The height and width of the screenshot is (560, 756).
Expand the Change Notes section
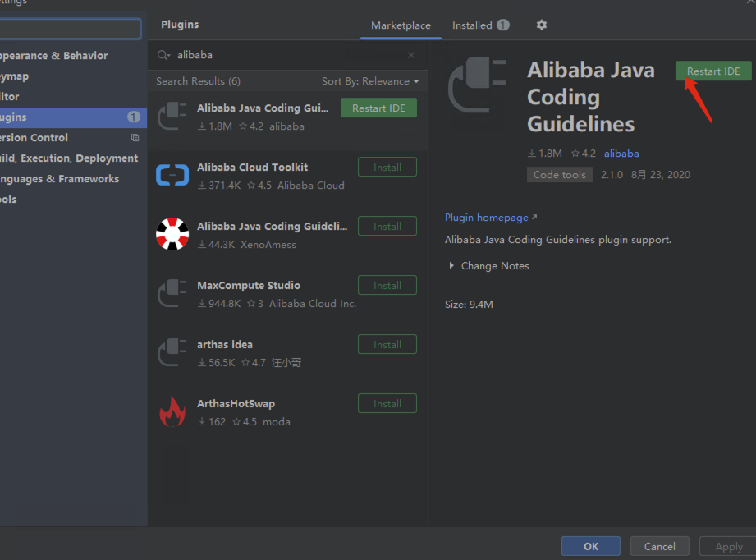(489, 266)
